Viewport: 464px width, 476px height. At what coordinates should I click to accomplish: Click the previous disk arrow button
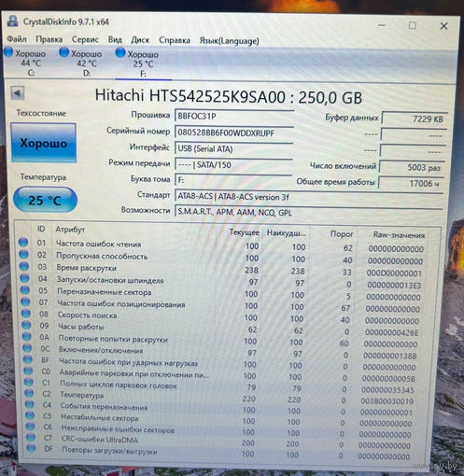tap(18, 92)
